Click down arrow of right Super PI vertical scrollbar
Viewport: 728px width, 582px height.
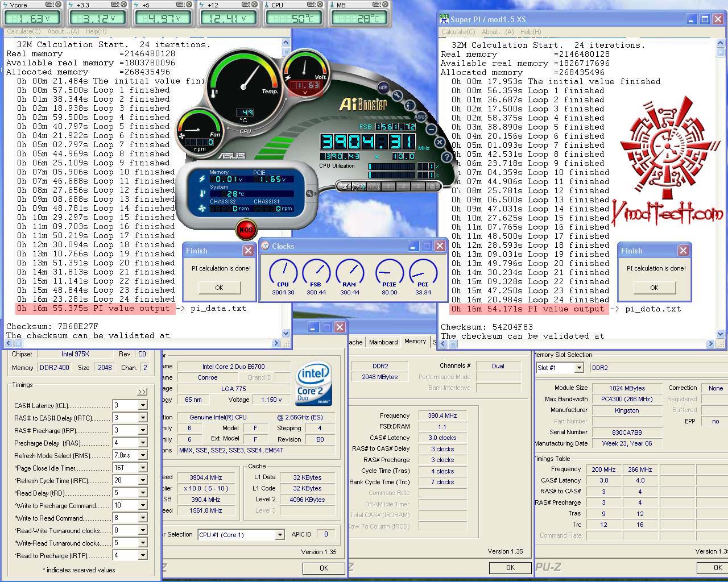tap(719, 334)
